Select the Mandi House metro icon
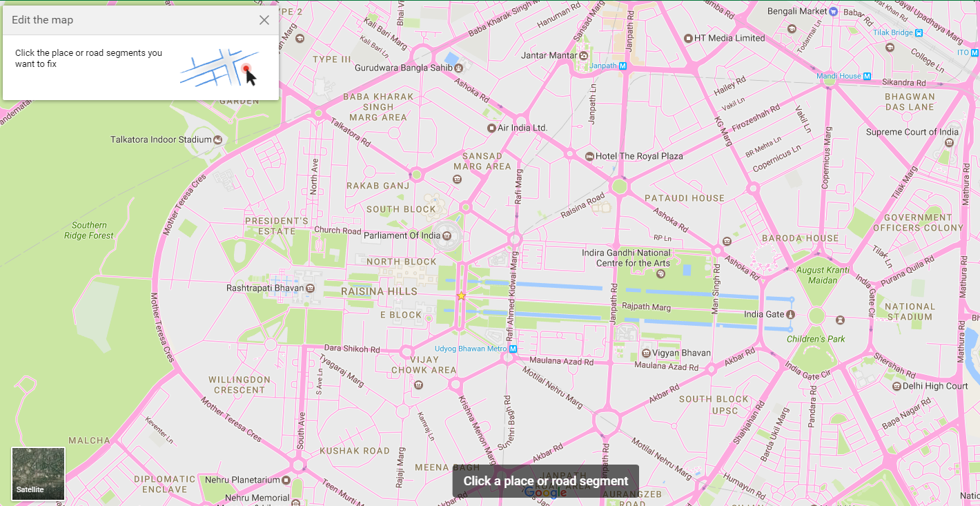 pyautogui.click(x=867, y=76)
